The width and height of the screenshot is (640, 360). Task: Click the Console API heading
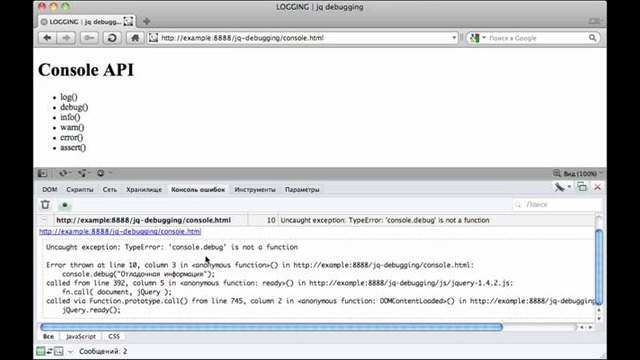pyautogui.click(x=86, y=70)
